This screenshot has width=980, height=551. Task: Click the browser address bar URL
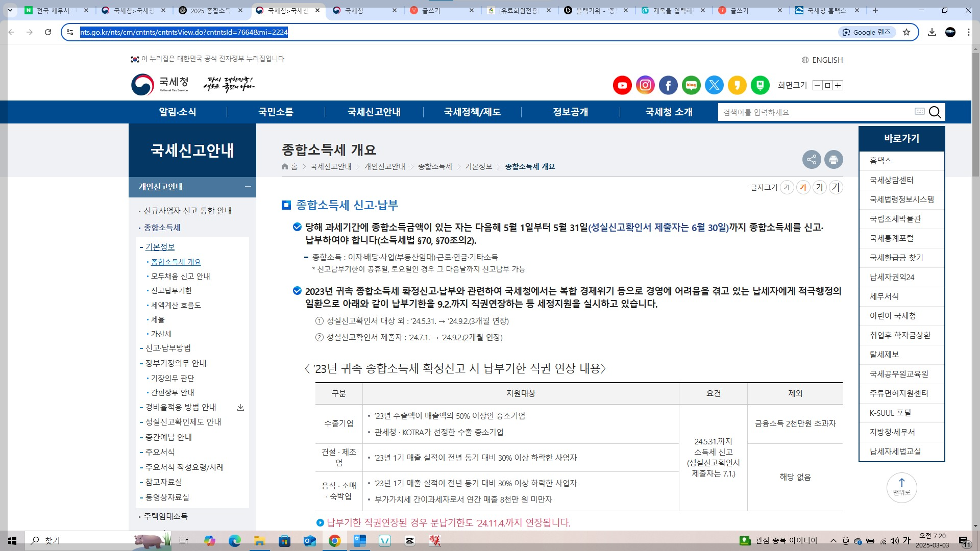[184, 32]
